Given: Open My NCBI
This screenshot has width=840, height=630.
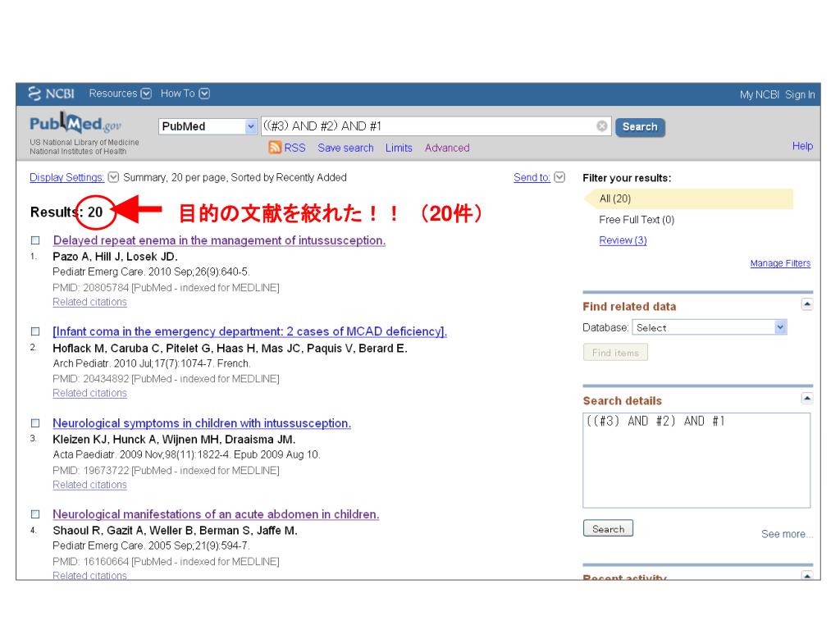Looking at the screenshot, I should pyautogui.click(x=759, y=95).
